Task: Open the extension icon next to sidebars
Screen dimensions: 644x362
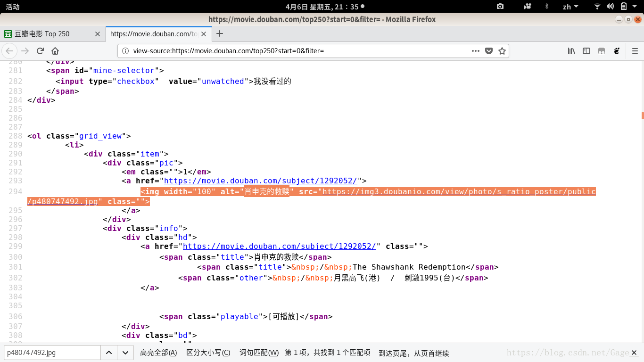Action: [x=602, y=51]
